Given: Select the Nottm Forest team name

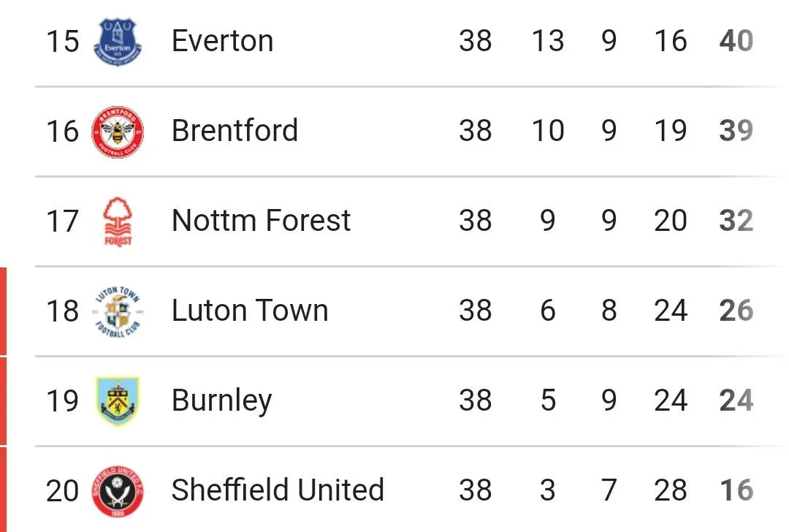Looking at the screenshot, I should (261, 221).
